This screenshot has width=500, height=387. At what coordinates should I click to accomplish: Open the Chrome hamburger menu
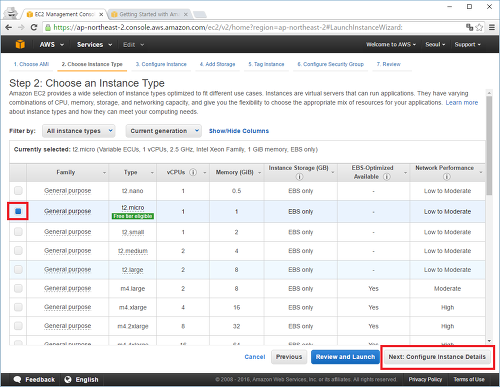coord(492,27)
